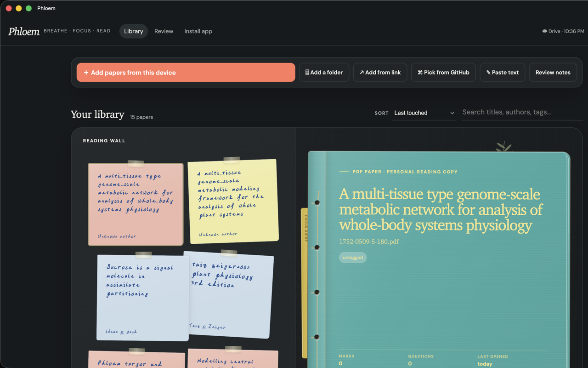Image resolution: width=588 pixels, height=368 pixels.
Task: Click the QUESTIONS counter
Action: [421, 360]
